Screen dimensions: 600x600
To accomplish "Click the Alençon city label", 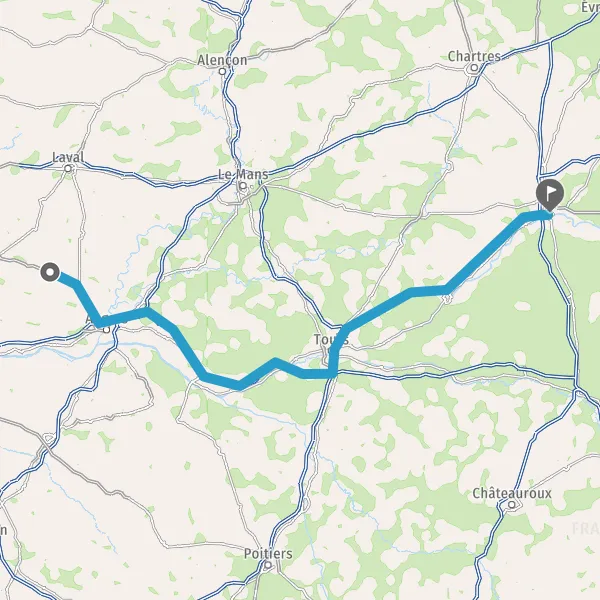I will click(x=222, y=60).
